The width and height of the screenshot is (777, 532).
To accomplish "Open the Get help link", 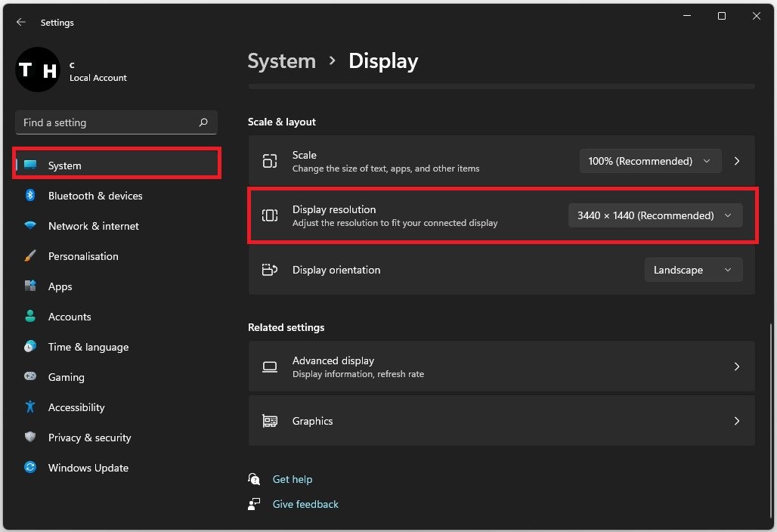I will click(x=293, y=479).
